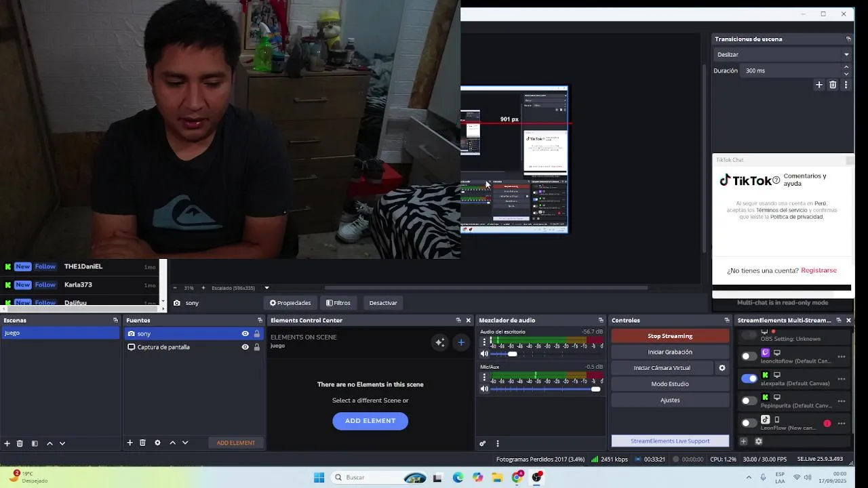Image resolution: width=868 pixels, height=488 pixels.
Task: Click Iniciar Cámara Virtual button
Action: tap(662, 368)
